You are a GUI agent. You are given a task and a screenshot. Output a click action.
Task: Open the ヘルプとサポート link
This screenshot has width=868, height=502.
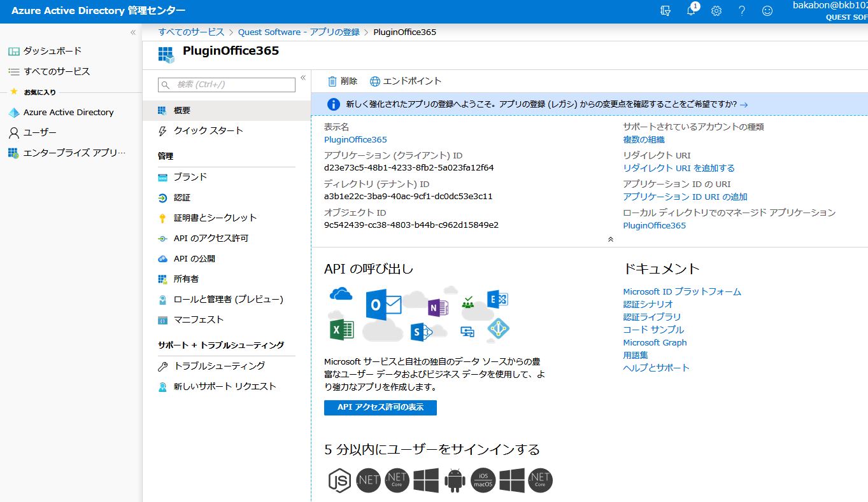[x=656, y=368]
